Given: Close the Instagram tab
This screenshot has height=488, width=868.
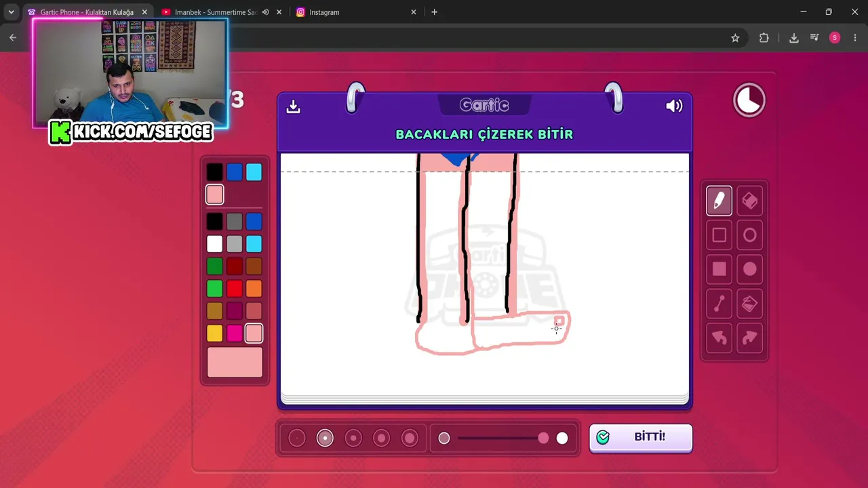Looking at the screenshot, I should pyautogui.click(x=414, y=12).
